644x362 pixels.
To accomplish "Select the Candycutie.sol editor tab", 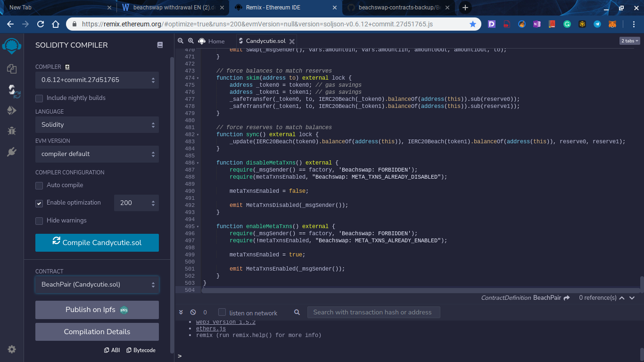I will [265, 41].
